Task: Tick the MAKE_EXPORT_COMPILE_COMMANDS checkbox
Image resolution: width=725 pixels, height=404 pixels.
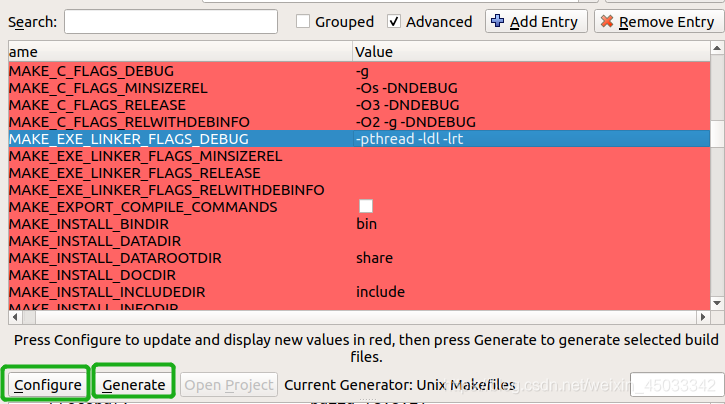Action: tap(366, 206)
